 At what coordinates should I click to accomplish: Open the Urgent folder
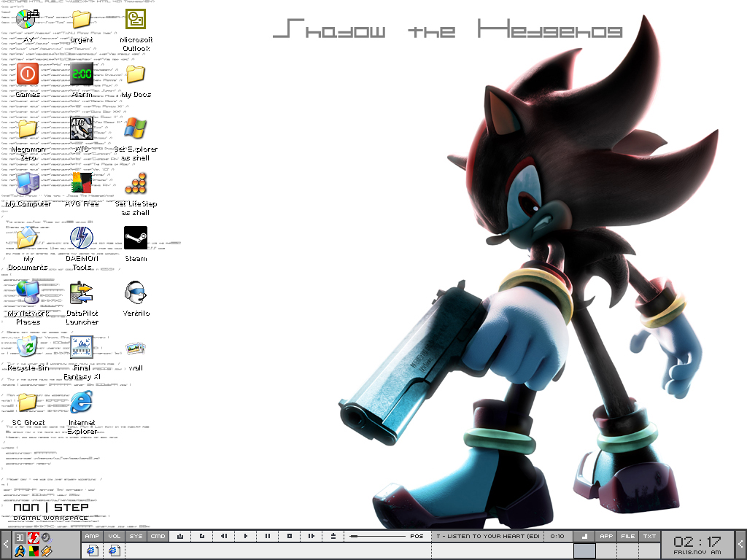(82, 20)
